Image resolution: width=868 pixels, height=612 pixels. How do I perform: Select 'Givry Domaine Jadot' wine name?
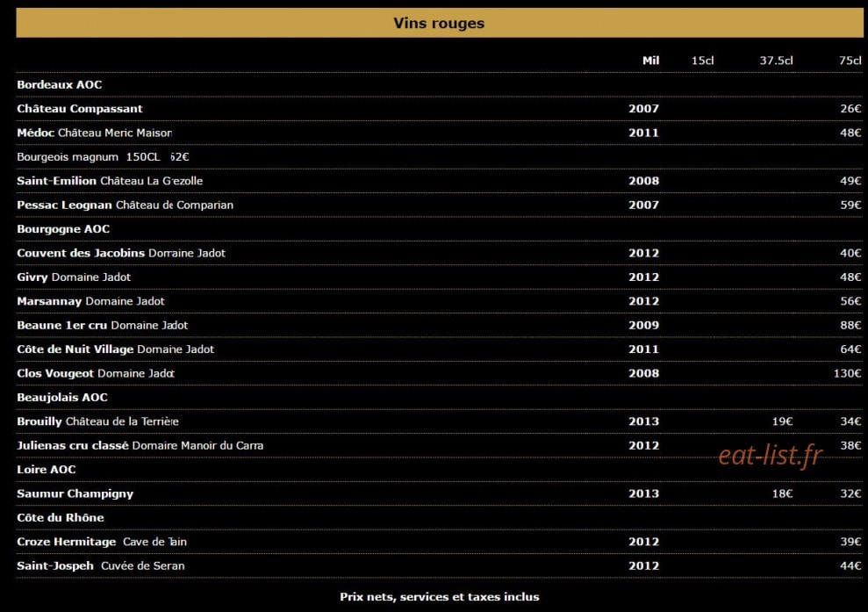point(74,277)
